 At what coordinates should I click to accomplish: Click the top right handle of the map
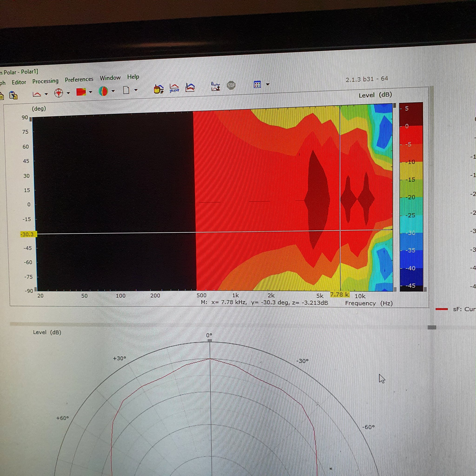click(394, 106)
